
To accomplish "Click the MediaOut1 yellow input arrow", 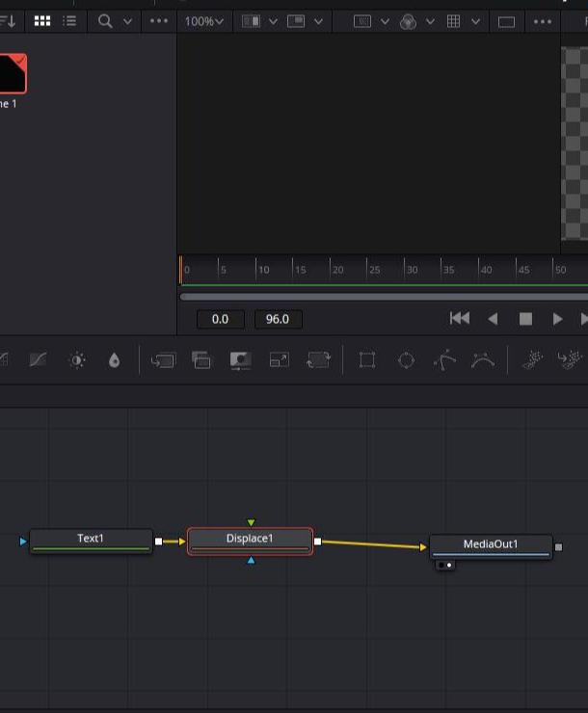I will (423, 547).
